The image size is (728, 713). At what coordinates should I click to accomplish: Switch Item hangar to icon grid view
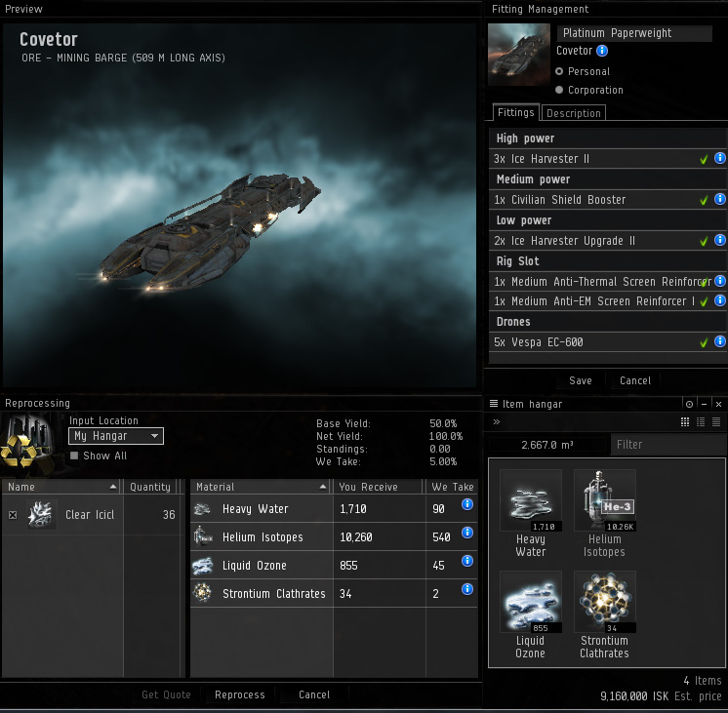pyautogui.click(x=685, y=422)
